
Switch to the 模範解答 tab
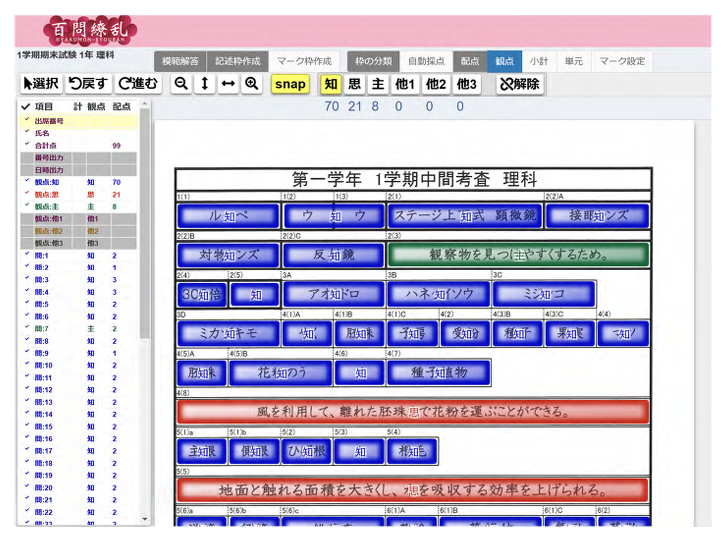[180, 61]
